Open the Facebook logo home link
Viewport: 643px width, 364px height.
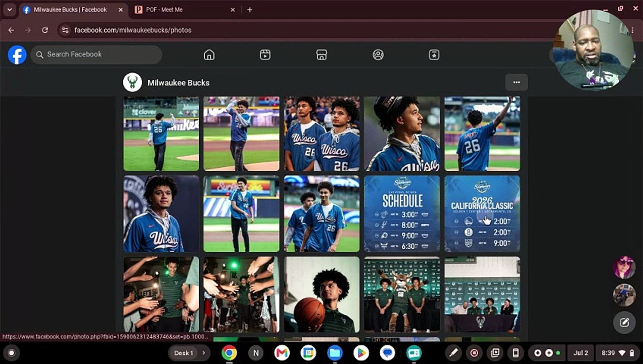[17, 55]
